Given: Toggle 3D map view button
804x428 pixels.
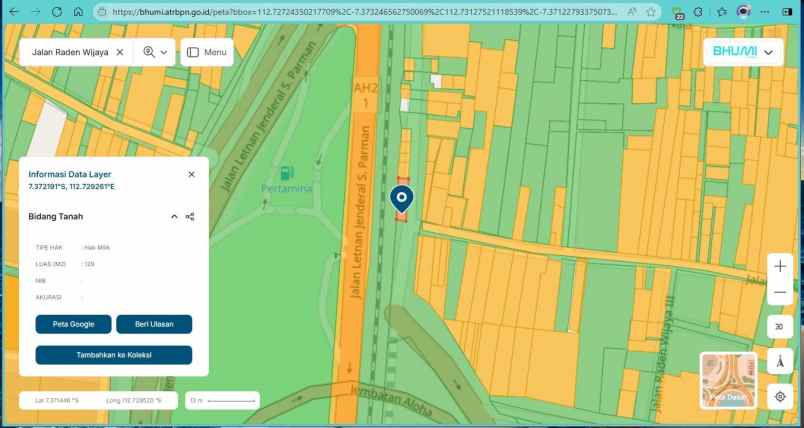Looking at the screenshot, I should 780,327.
